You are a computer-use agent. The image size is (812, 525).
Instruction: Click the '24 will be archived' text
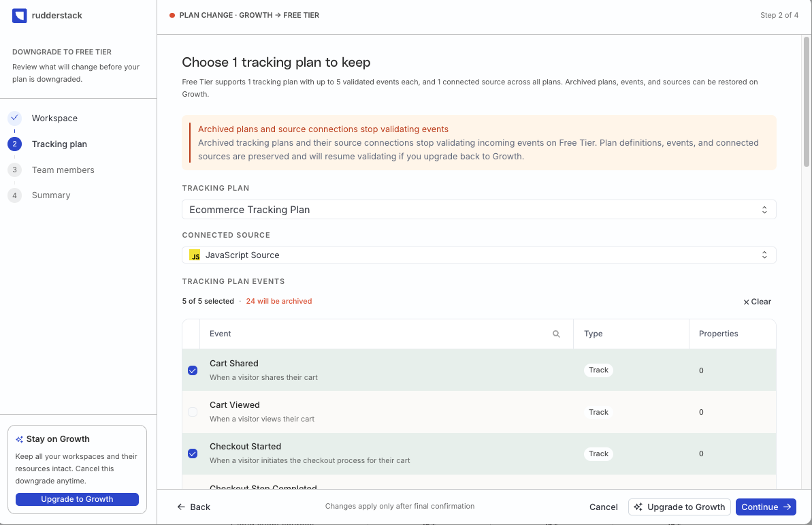click(278, 301)
